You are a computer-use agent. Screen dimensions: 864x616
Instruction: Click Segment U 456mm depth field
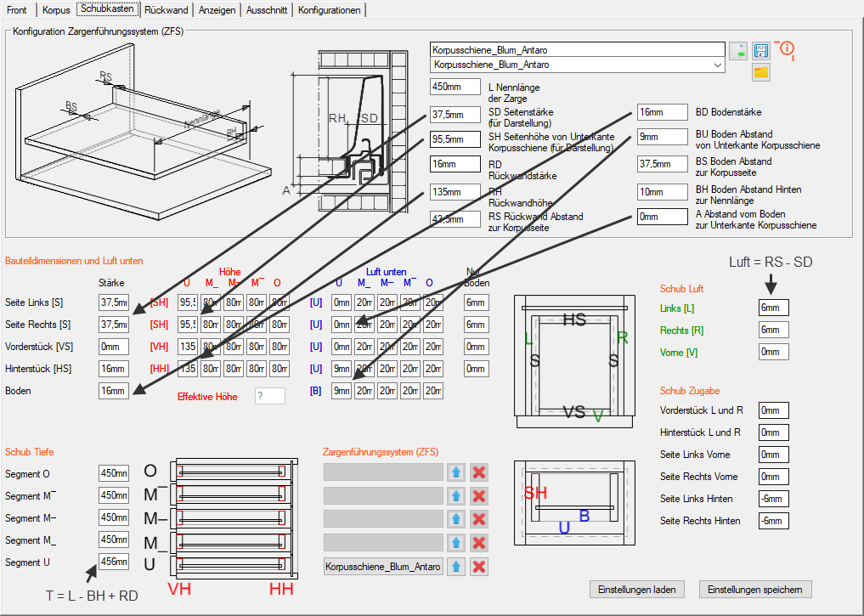pos(114,562)
